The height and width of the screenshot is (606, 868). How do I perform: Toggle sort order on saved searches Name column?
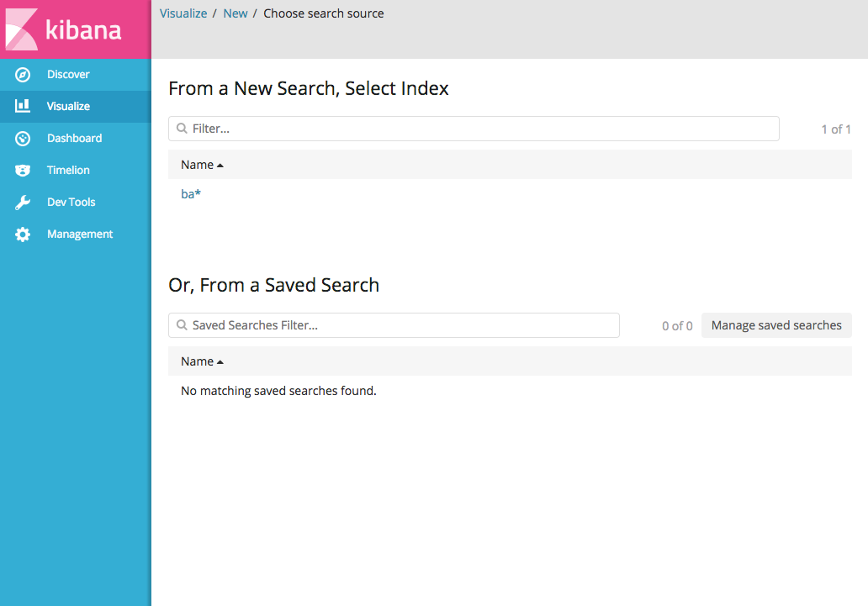[196, 361]
